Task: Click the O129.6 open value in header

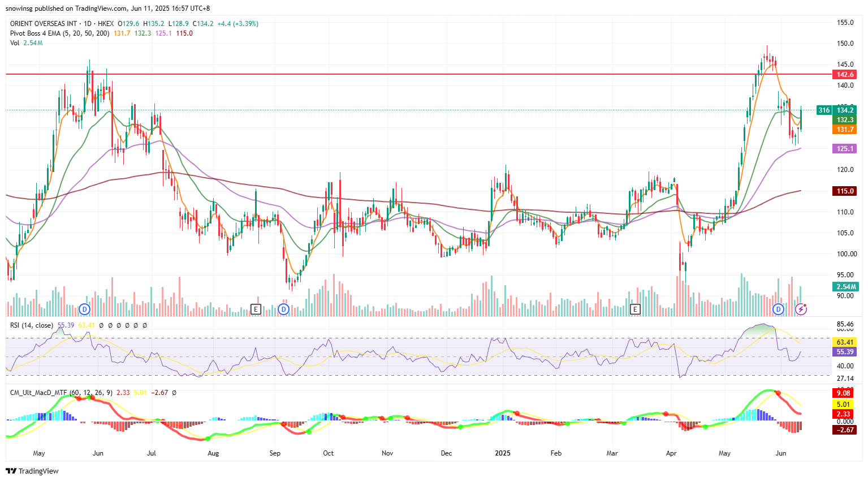Action: [x=128, y=24]
